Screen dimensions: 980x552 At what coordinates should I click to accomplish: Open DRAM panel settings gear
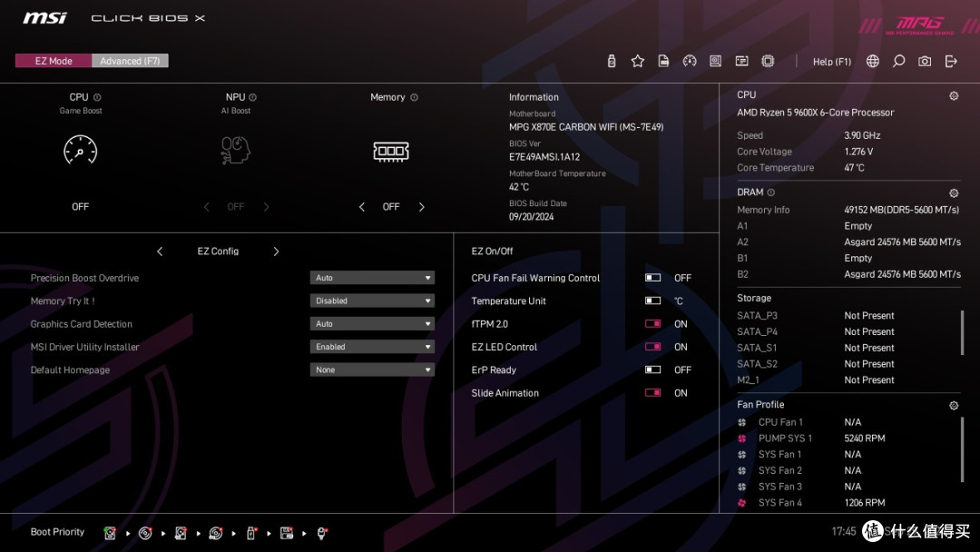click(954, 193)
